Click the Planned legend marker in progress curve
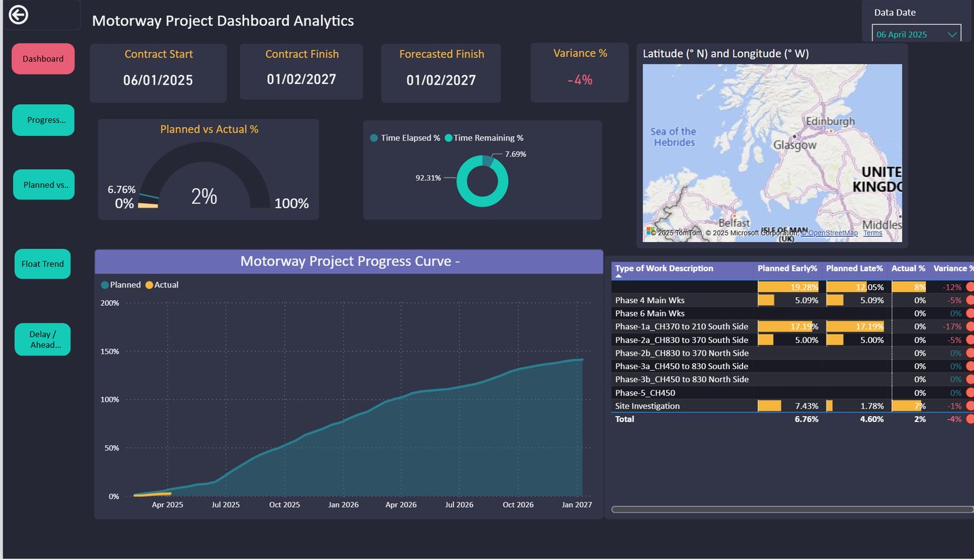974x560 pixels. (x=105, y=285)
